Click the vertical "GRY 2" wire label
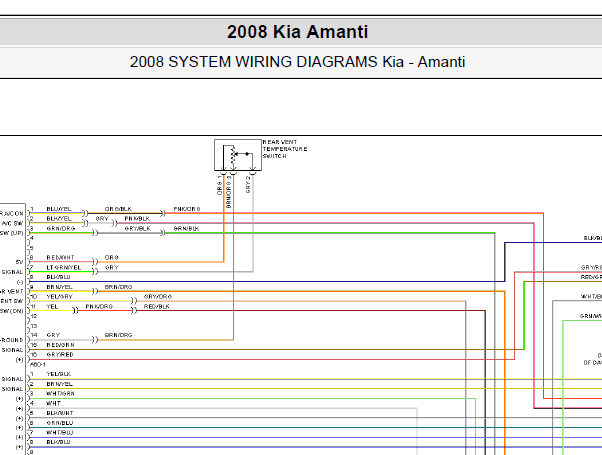This screenshot has height=455, width=602. click(248, 184)
